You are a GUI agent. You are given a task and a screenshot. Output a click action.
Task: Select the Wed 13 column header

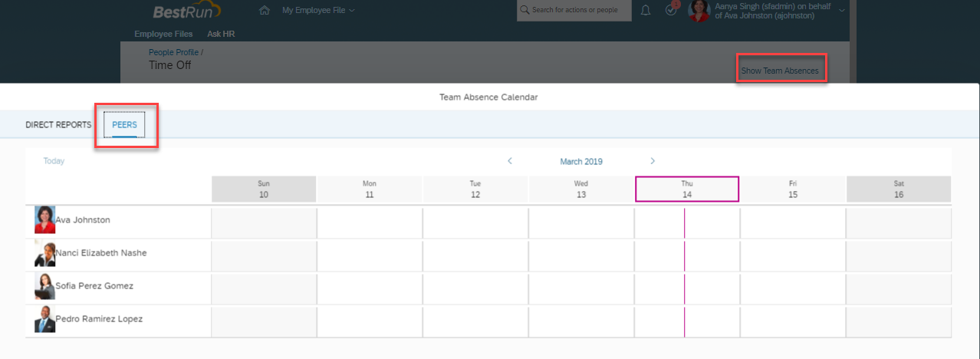coord(581,189)
